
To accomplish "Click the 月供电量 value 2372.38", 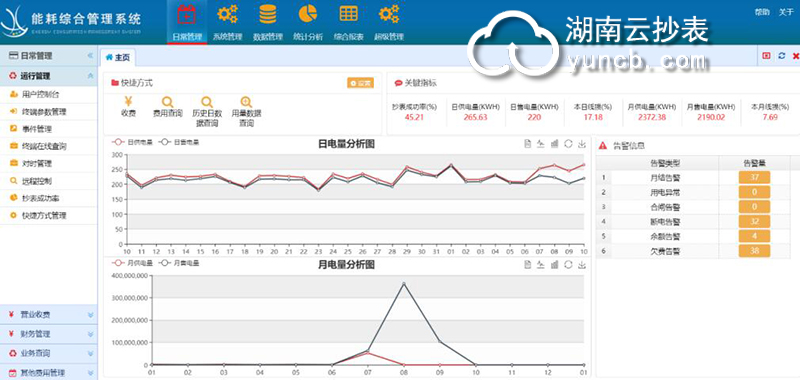I will pyautogui.click(x=652, y=117).
